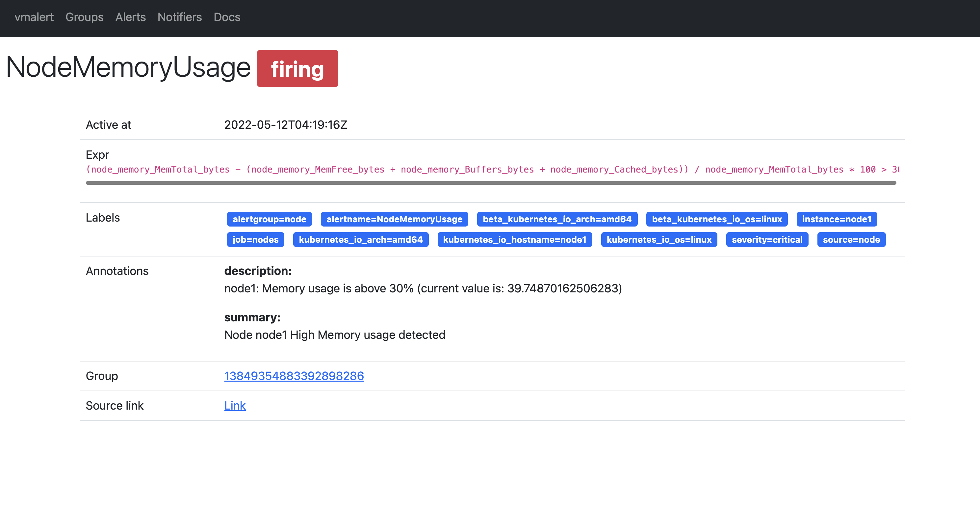980x513 pixels.
Task: Click the kubernetes_io_os=linux label badge
Action: pos(658,240)
